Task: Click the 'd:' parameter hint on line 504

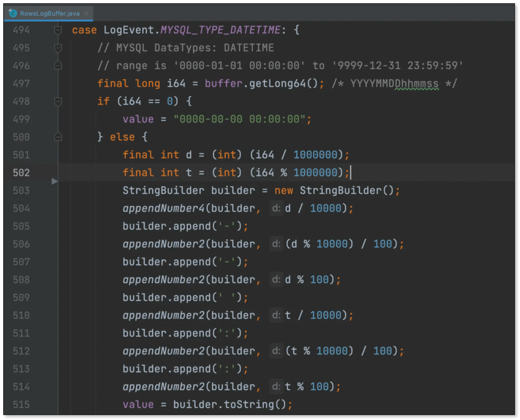Action: tap(276, 208)
